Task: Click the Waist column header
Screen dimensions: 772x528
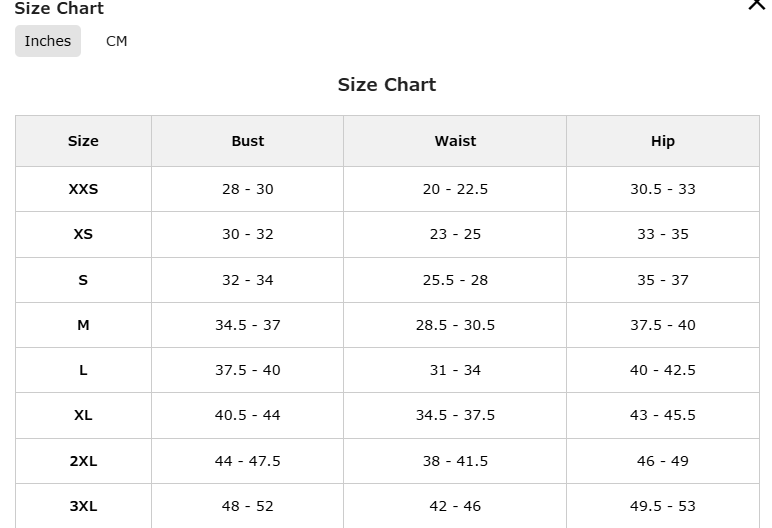Action: pos(455,141)
